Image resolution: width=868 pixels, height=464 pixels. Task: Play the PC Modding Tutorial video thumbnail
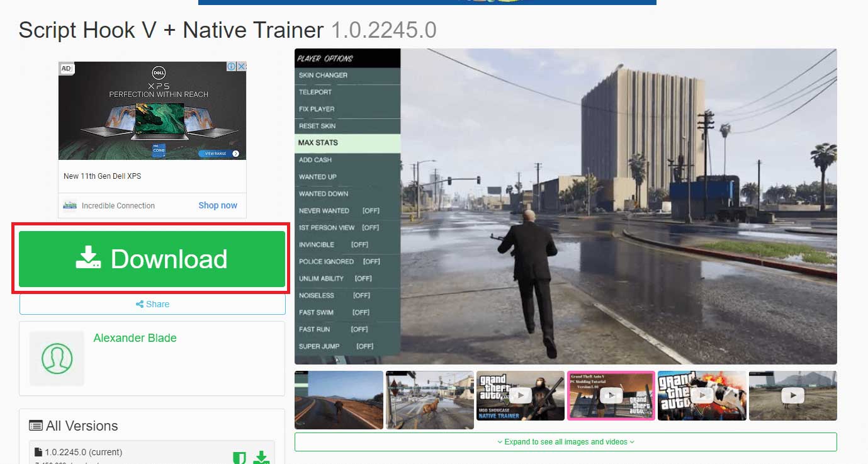(x=611, y=395)
